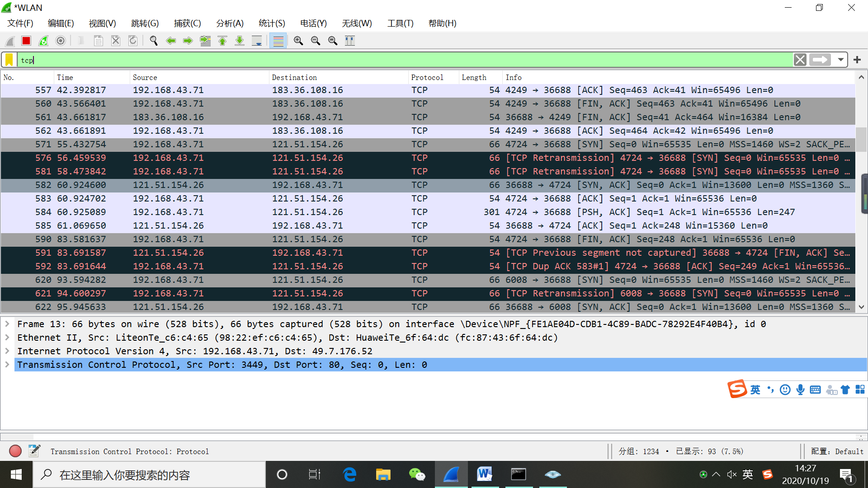
Task: Click the packet list vertical scrollbar thumb
Action: pyautogui.click(x=861, y=140)
